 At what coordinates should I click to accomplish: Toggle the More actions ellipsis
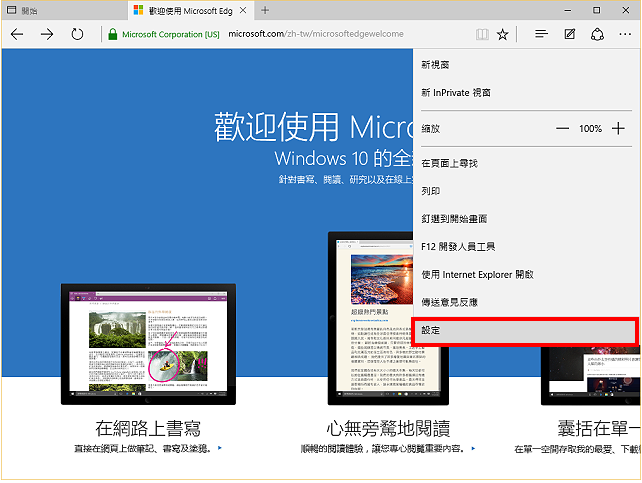click(x=625, y=34)
